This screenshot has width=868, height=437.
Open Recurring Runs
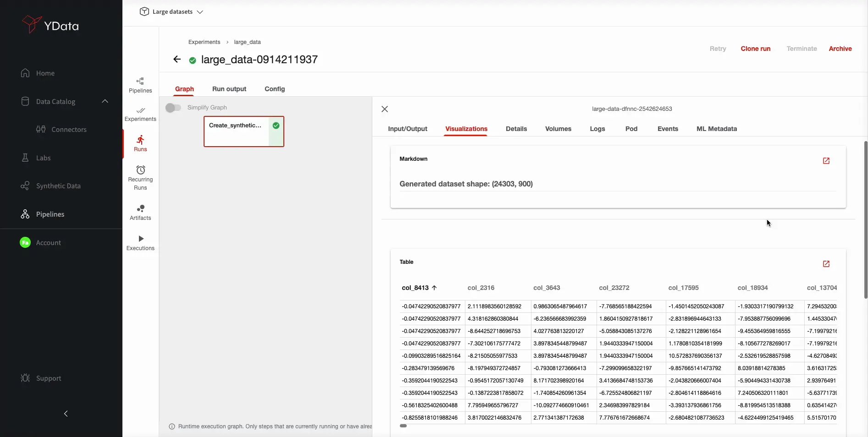(140, 178)
